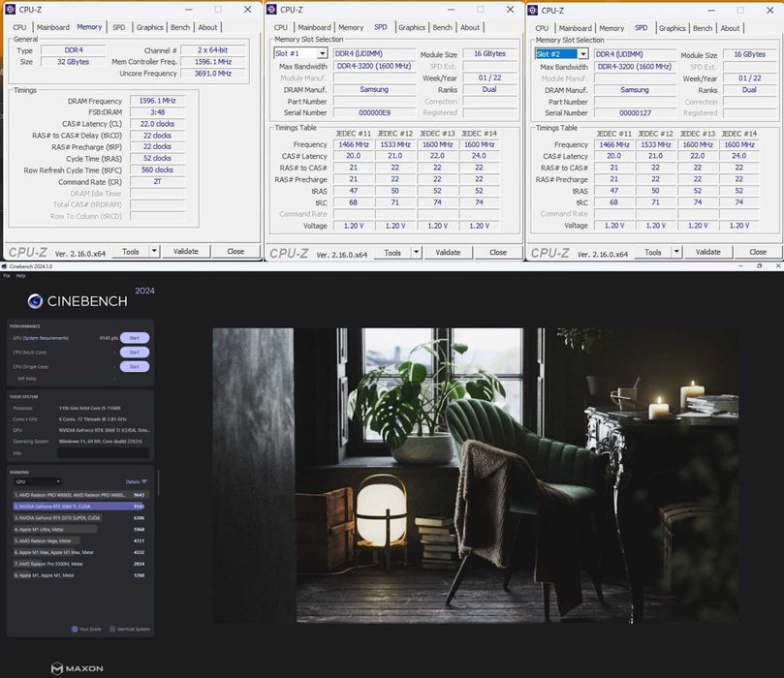This screenshot has width=784, height=678.
Task: Switch to the Memory tab in the Slot #1 CPU-Z window
Action: 351,27
